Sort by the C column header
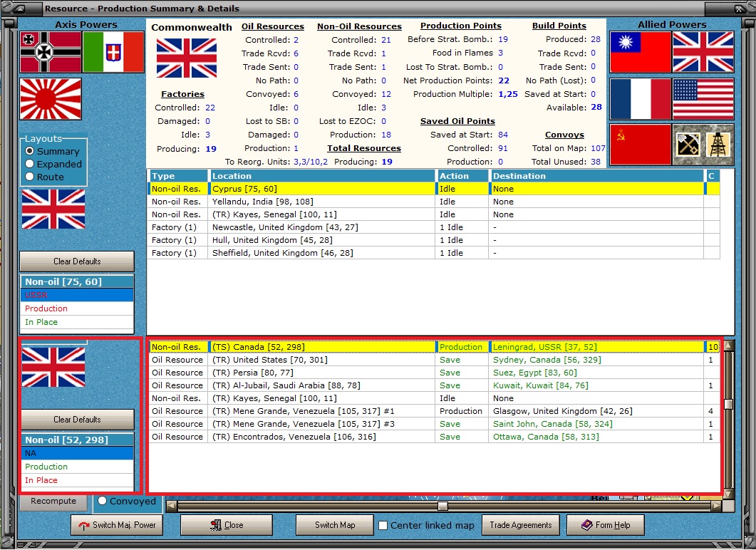This screenshot has width=756, height=550. (x=712, y=176)
